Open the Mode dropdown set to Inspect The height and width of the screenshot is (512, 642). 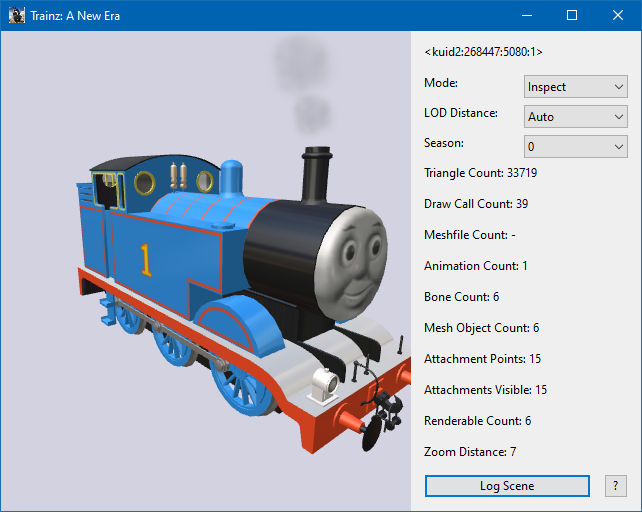[575, 86]
